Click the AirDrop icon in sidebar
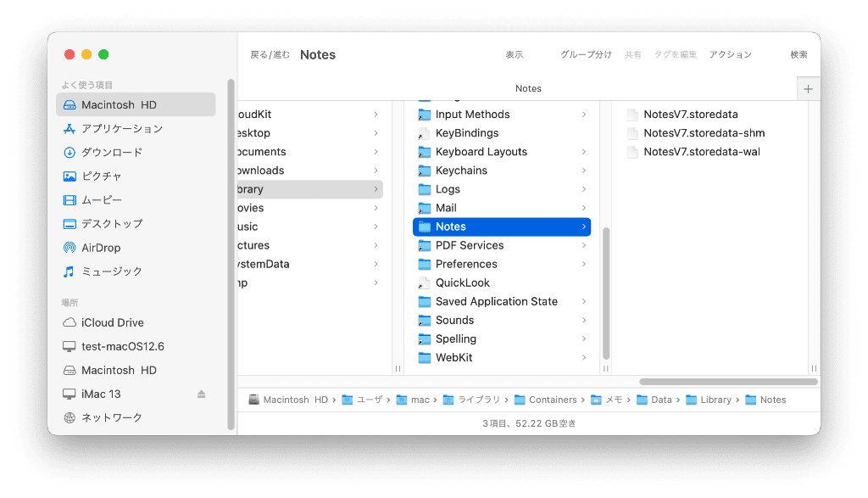Image resolution: width=868 pixels, height=498 pixels. point(70,248)
